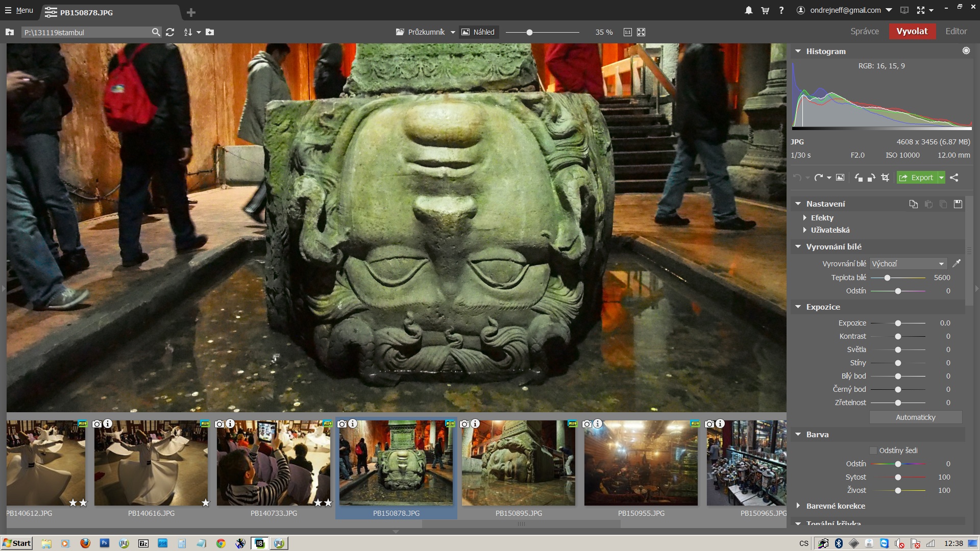Copy settings in the Nastavení header

[913, 204]
